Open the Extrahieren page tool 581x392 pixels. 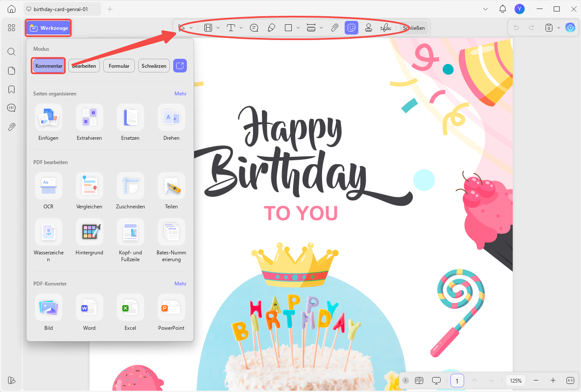point(90,122)
